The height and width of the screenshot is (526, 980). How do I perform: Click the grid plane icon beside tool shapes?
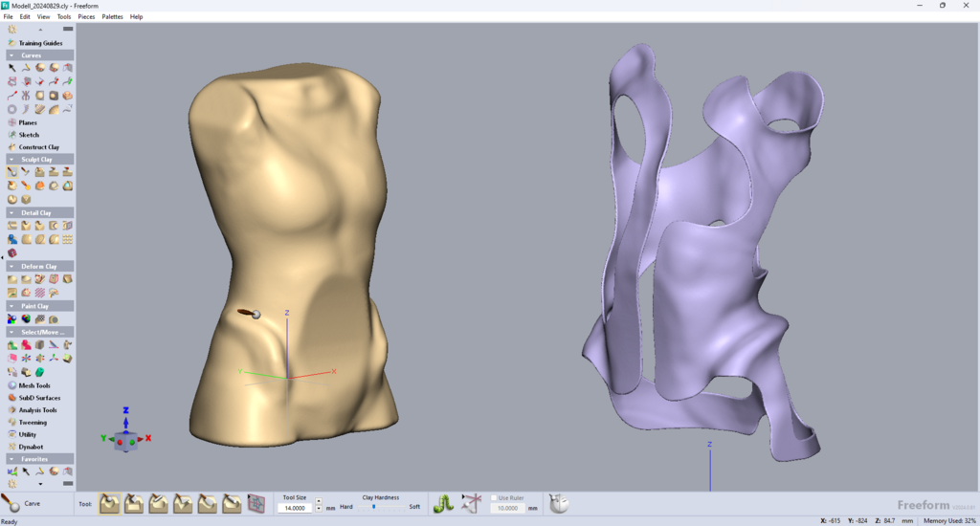256,503
